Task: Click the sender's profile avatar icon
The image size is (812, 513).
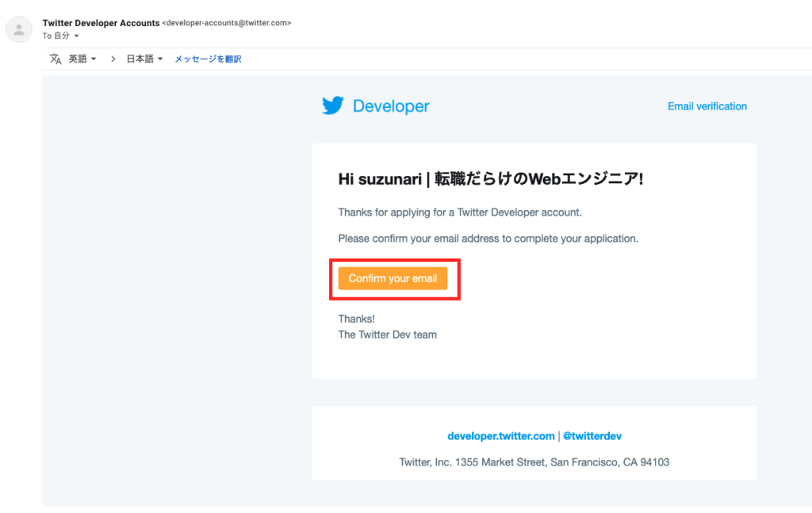Action: tap(18, 29)
